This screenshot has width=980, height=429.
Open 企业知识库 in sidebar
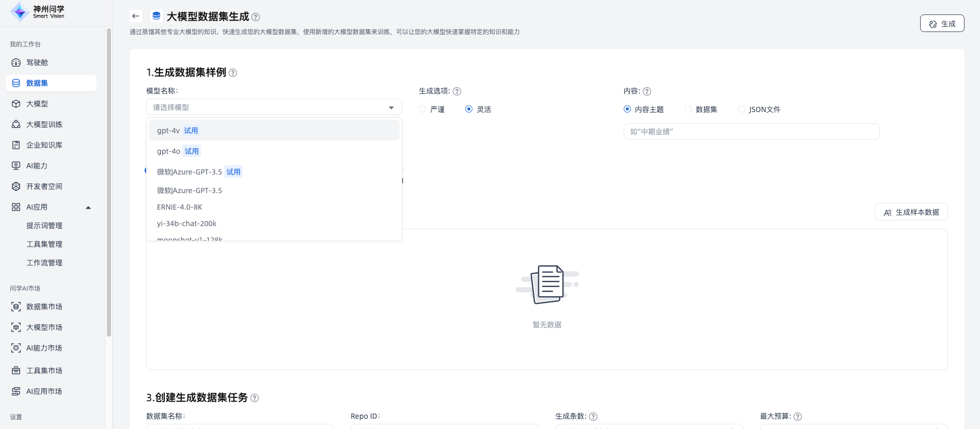(x=44, y=145)
